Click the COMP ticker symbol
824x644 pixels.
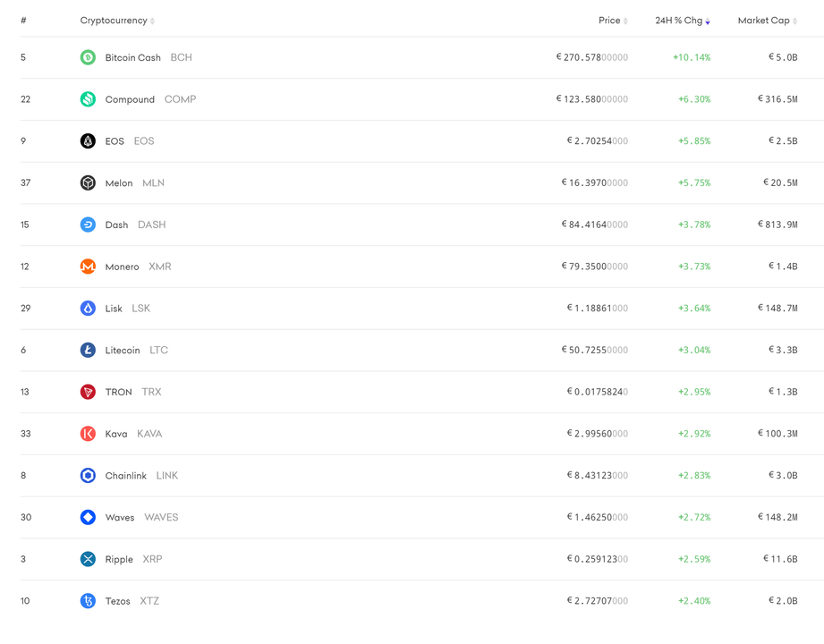(180, 99)
